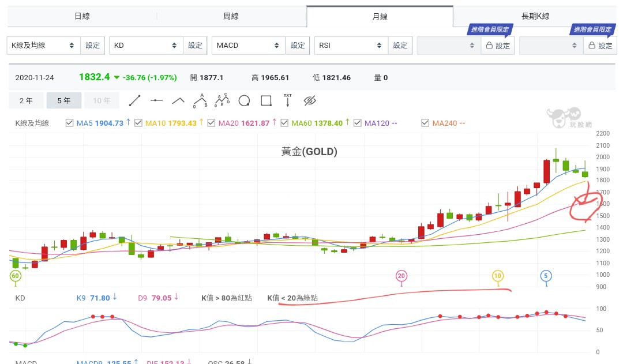
Task: Select the trend line drawing tool
Action: tap(134, 100)
